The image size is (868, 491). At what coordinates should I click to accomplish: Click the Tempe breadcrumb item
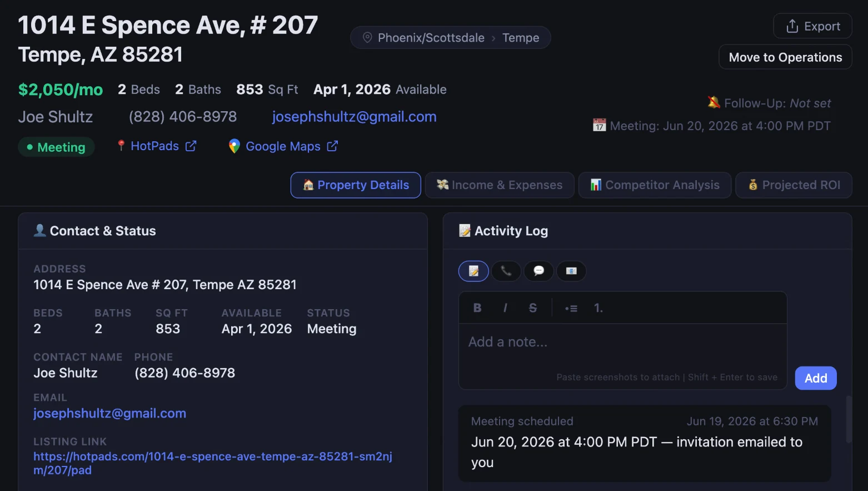click(521, 38)
